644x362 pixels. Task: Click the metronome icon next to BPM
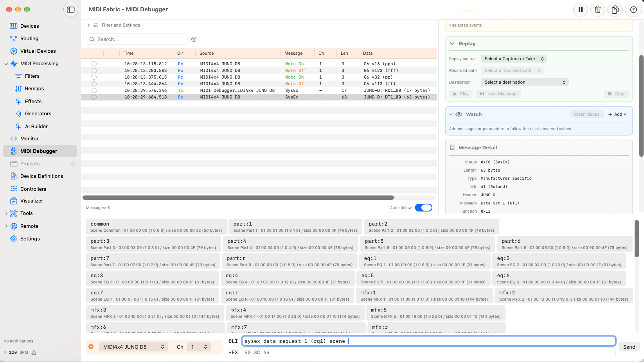(x=34, y=352)
